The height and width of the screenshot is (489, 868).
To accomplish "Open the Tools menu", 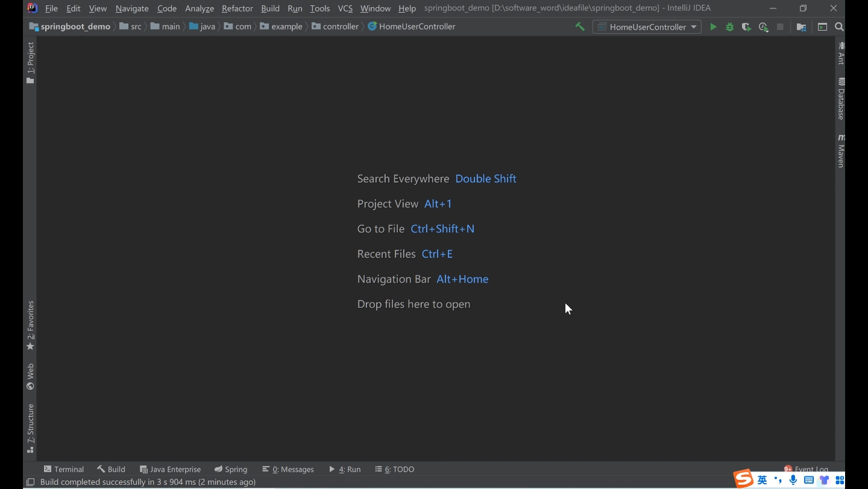I will point(319,8).
